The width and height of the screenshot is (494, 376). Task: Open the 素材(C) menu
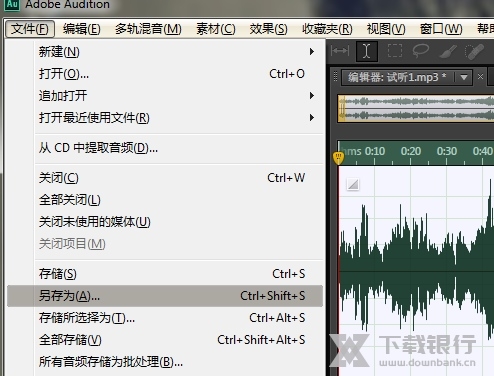tap(216, 29)
